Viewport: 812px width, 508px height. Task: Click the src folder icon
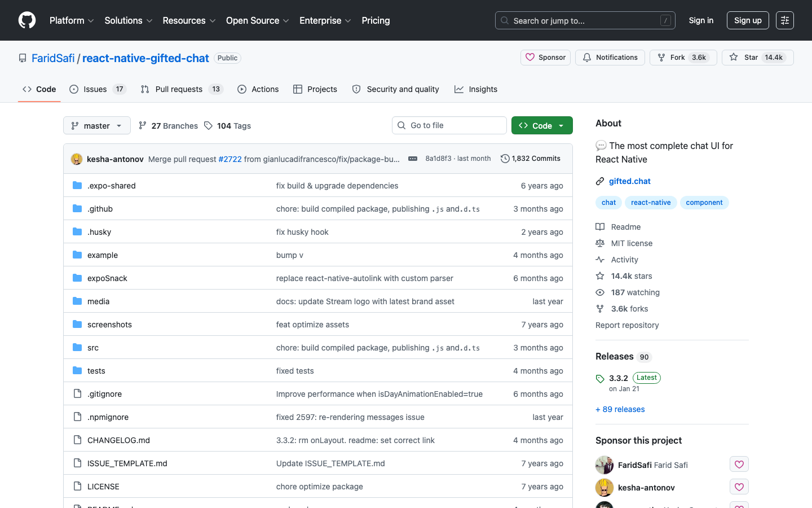(77, 348)
